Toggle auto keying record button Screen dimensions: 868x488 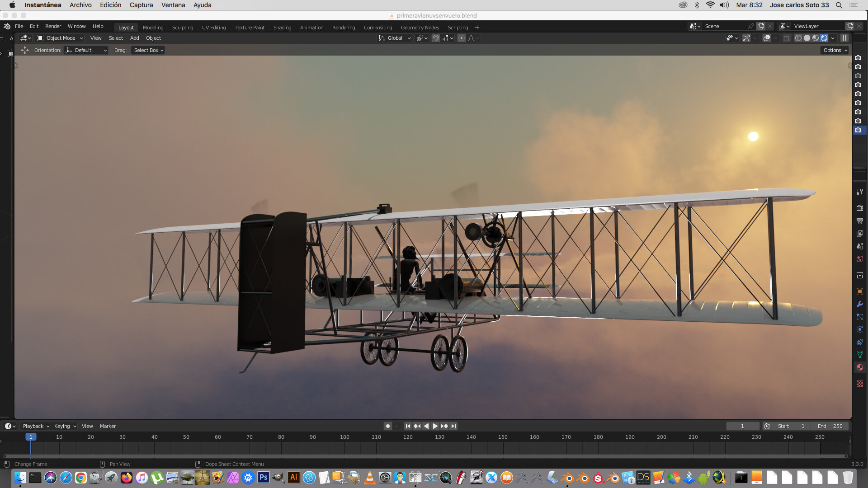(x=388, y=426)
